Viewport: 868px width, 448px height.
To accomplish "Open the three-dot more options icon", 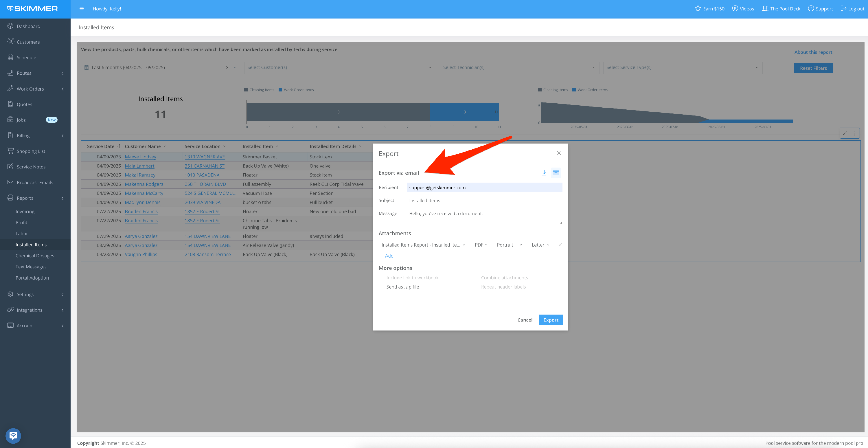I will tap(854, 133).
